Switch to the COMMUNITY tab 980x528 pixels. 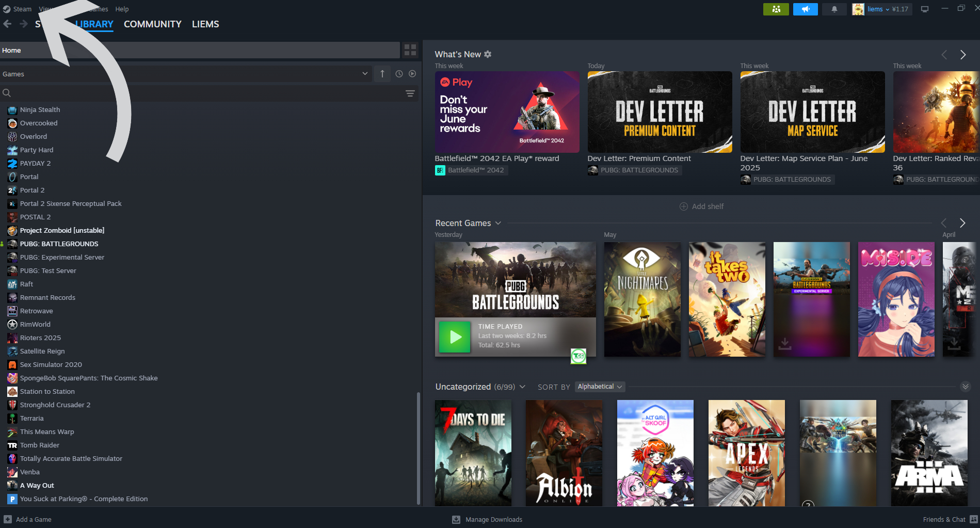[x=152, y=24]
